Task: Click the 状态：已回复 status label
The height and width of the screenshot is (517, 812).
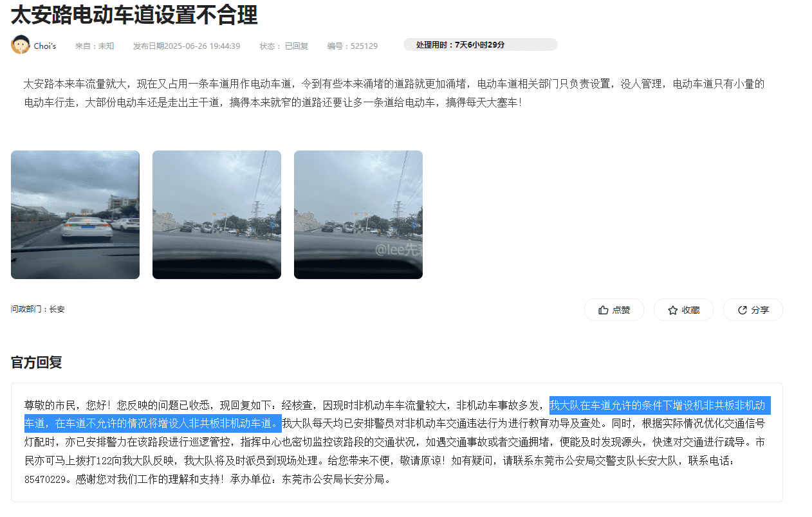Action: click(284, 46)
